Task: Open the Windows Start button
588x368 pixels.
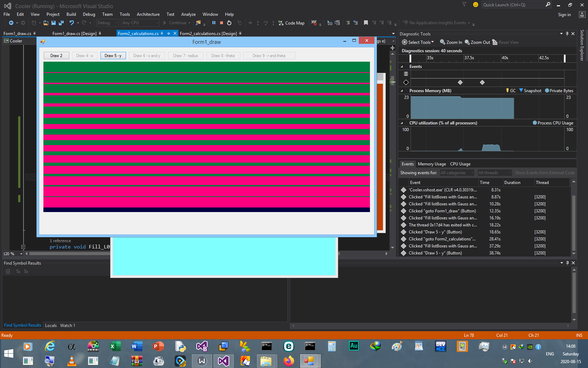Action: [9, 353]
